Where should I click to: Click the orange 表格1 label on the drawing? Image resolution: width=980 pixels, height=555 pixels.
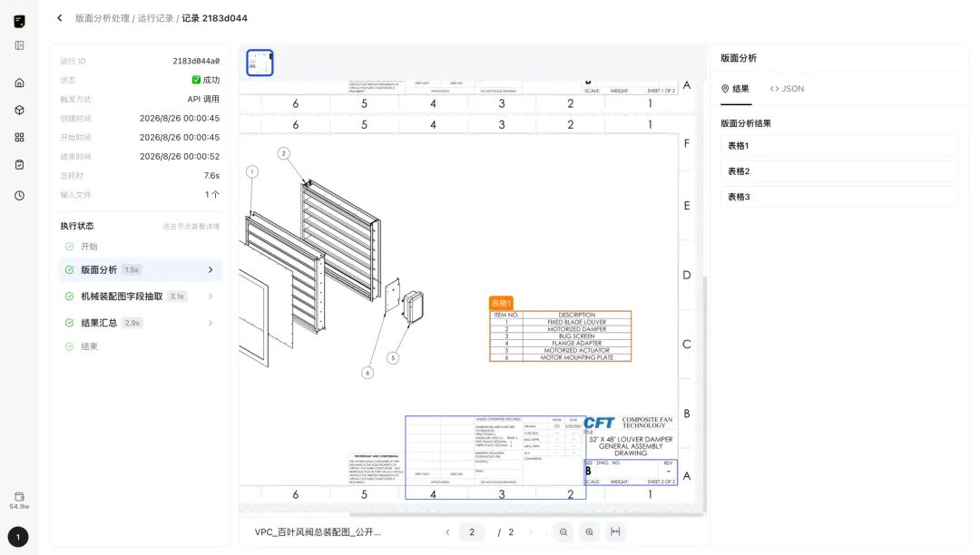click(501, 304)
